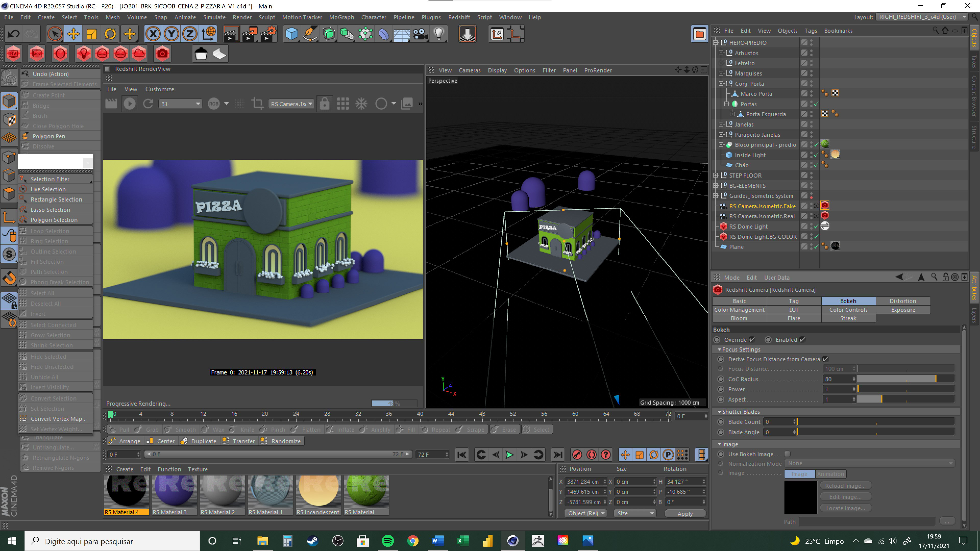980x551 pixels.
Task: Click the RenderView crop region icon
Action: [x=258, y=103]
